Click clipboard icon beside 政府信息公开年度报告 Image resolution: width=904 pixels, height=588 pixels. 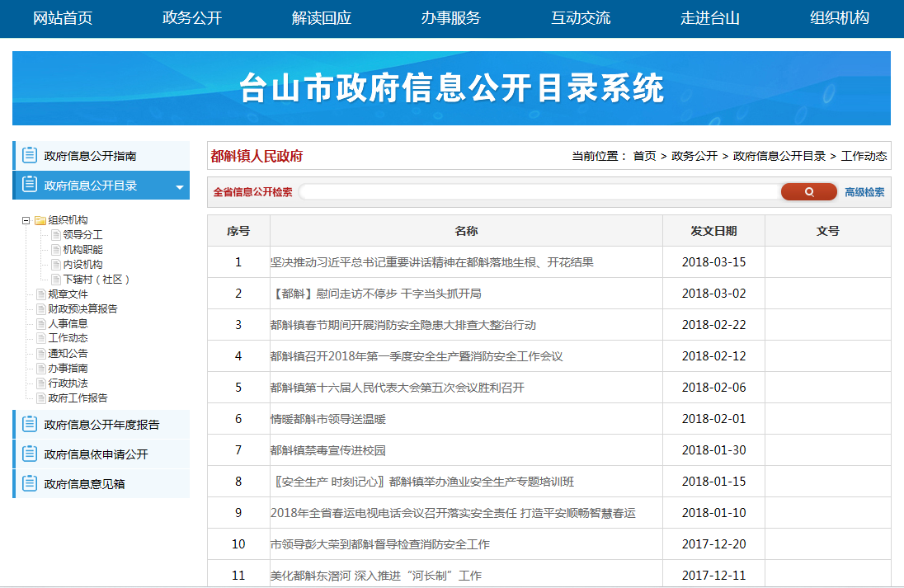click(30, 425)
